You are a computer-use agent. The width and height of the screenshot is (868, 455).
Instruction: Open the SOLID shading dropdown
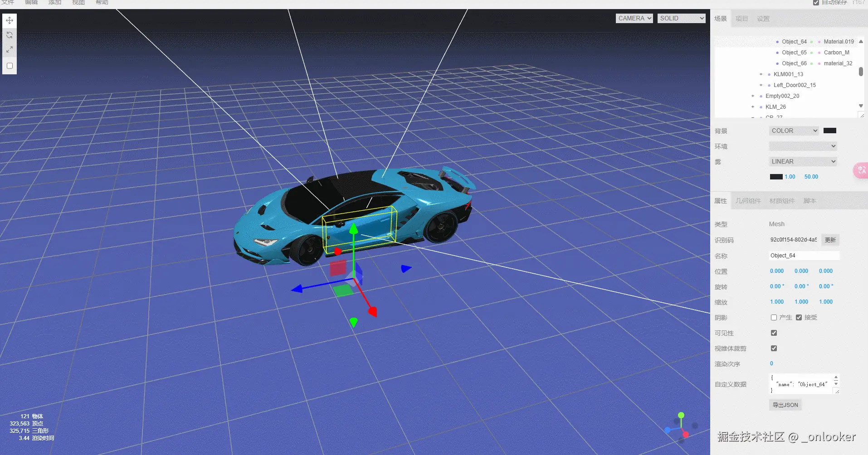click(682, 18)
